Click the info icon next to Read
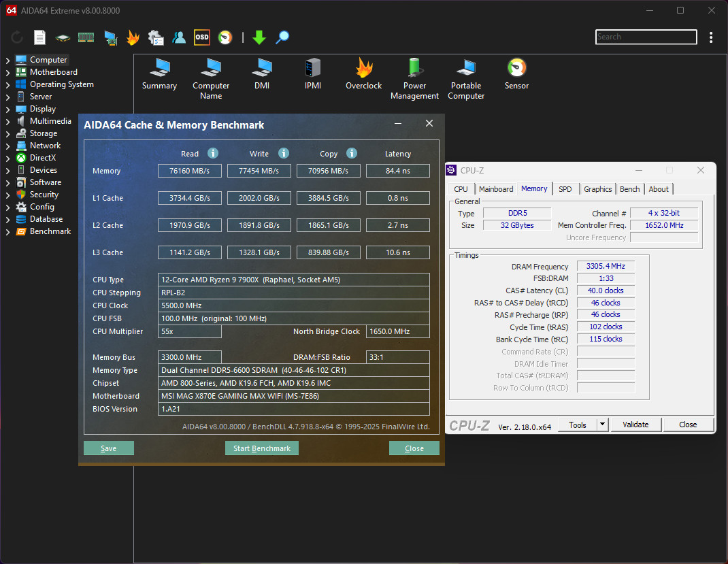The image size is (728, 564). click(x=213, y=153)
